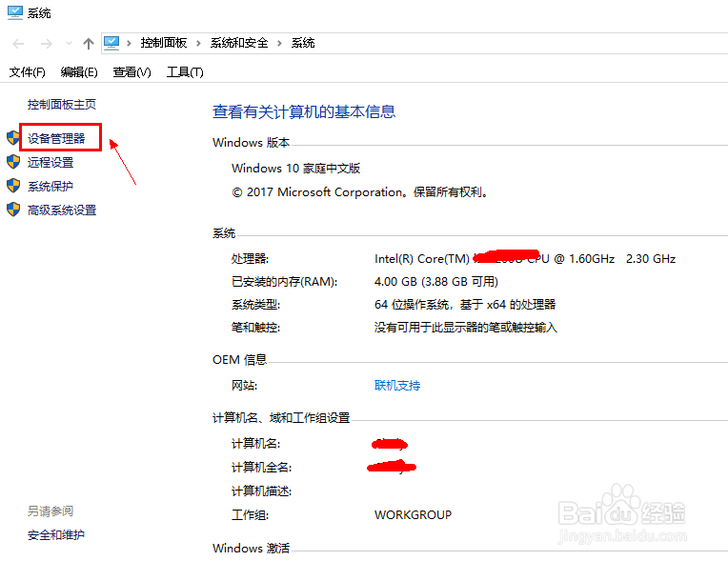Click the computer icon in address bar
Image resolution: width=728 pixels, height=561 pixels.
111,43
